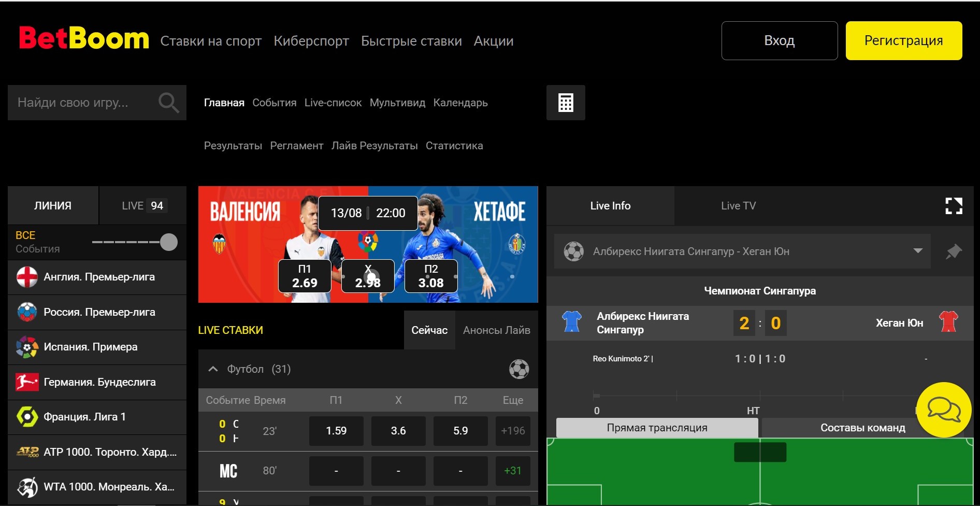Open the bet calculator icon
The image size is (980, 506).
(x=566, y=103)
